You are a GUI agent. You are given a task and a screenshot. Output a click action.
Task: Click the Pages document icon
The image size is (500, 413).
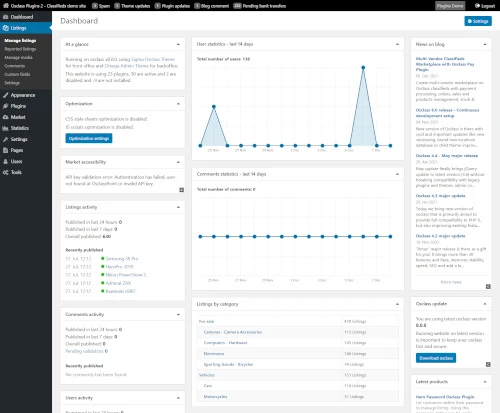tap(6, 150)
